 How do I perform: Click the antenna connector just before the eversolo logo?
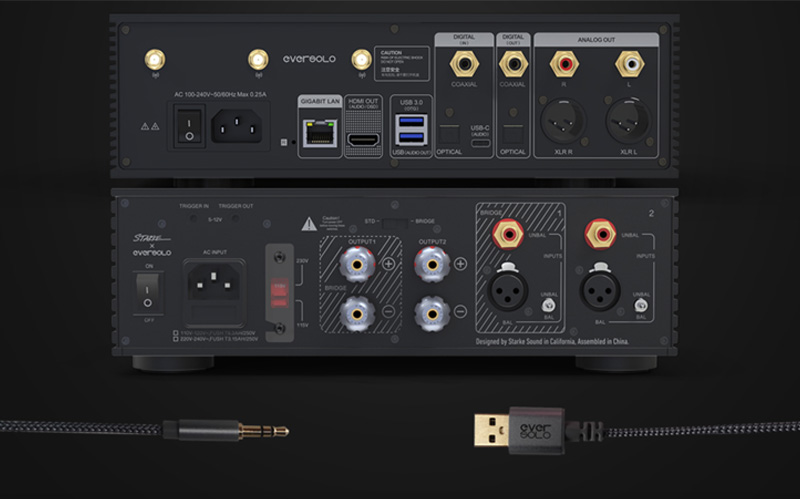click(x=258, y=60)
